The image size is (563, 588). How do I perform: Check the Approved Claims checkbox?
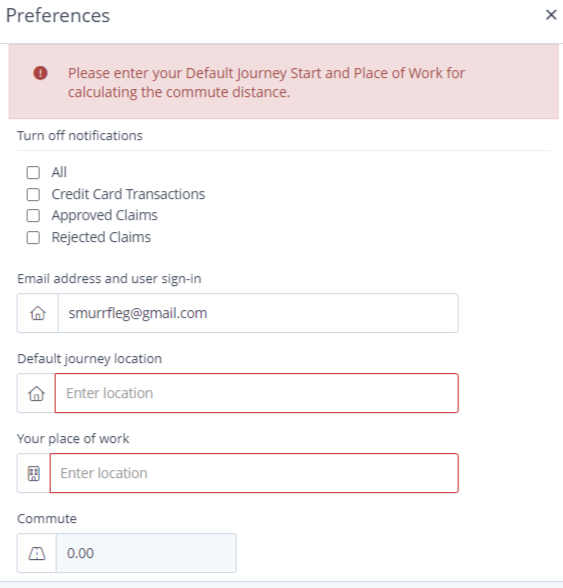click(33, 216)
